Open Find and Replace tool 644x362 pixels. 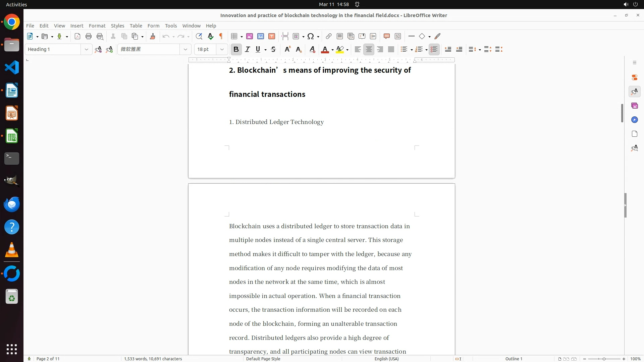pos(199,36)
